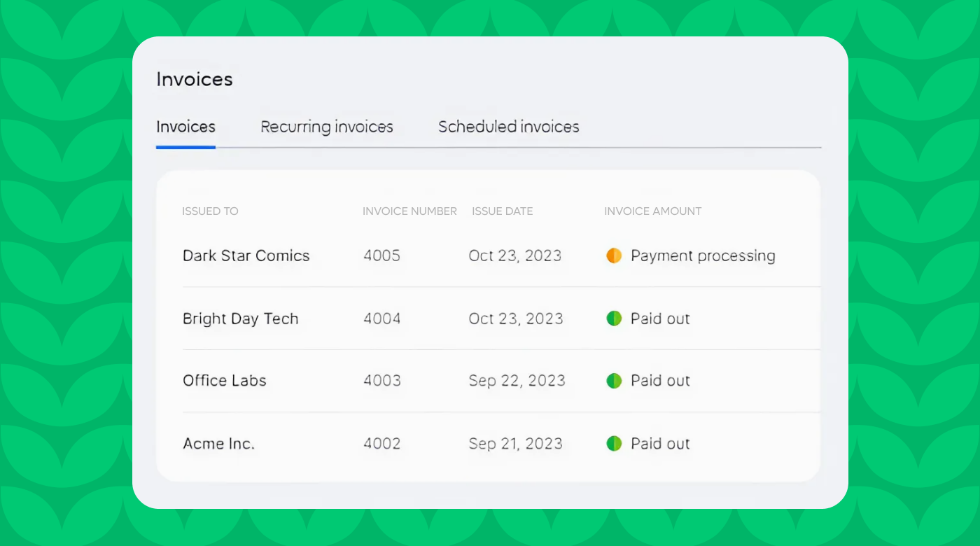Select the Office Labs customer name
The image size is (980, 546).
[x=225, y=381]
